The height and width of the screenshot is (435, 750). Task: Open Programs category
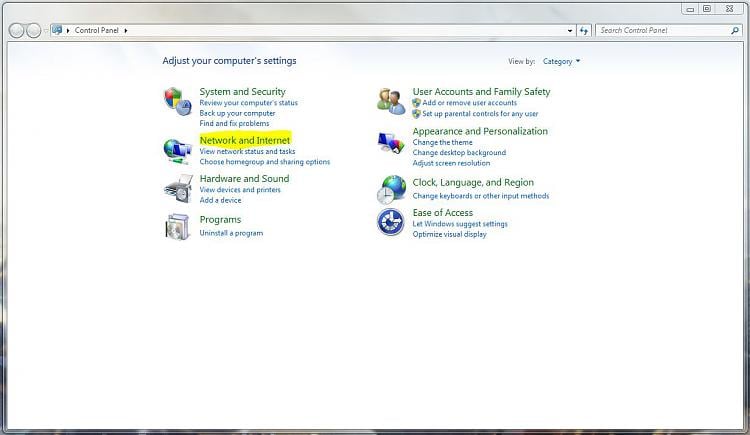click(x=220, y=220)
